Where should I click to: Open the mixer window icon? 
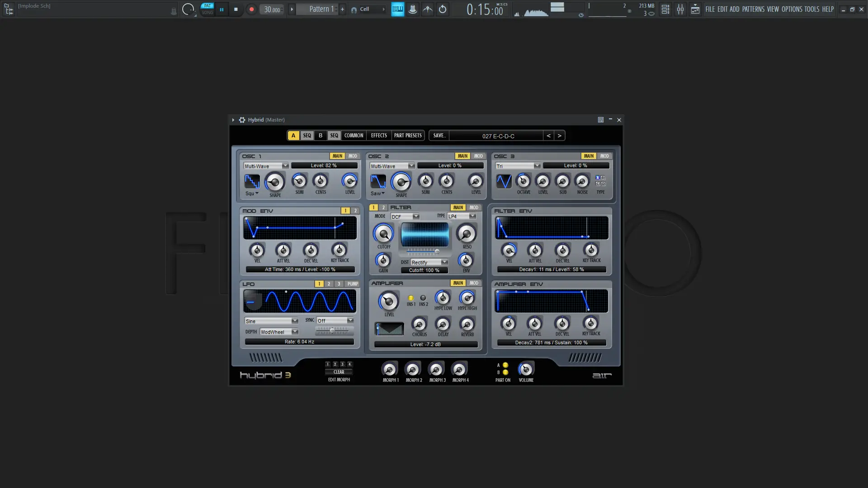(x=680, y=9)
